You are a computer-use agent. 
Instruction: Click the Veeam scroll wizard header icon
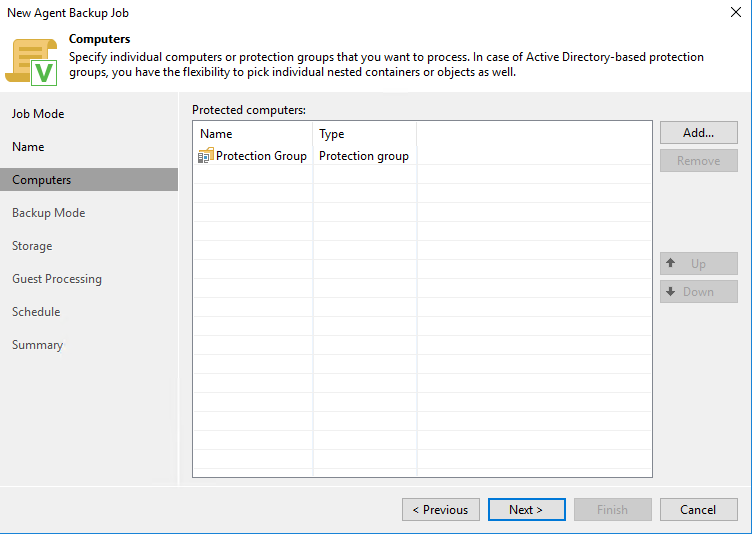[x=32, y=59]
